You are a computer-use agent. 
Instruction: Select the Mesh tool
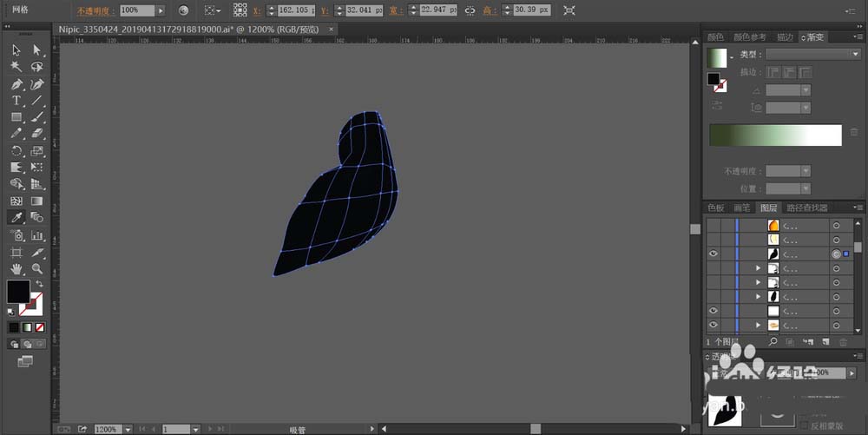[16, 201]
